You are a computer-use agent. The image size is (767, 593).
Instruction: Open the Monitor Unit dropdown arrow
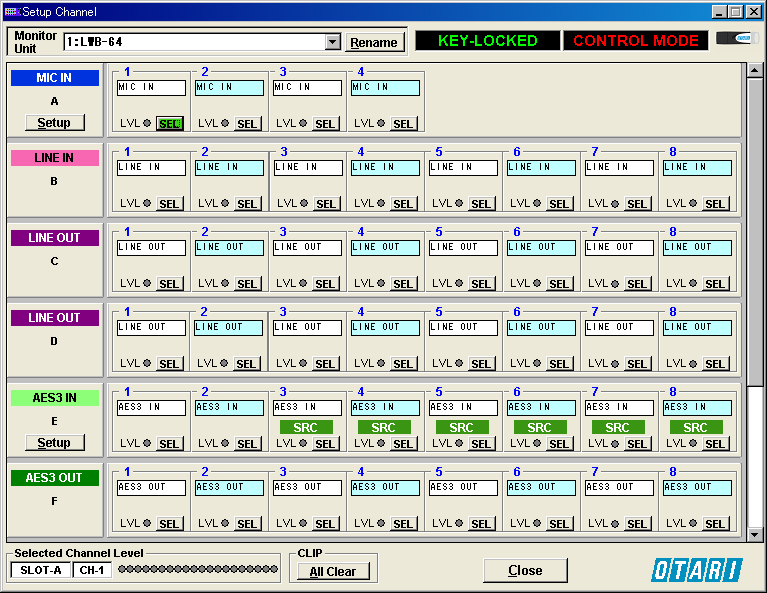[x=333, y=42]
